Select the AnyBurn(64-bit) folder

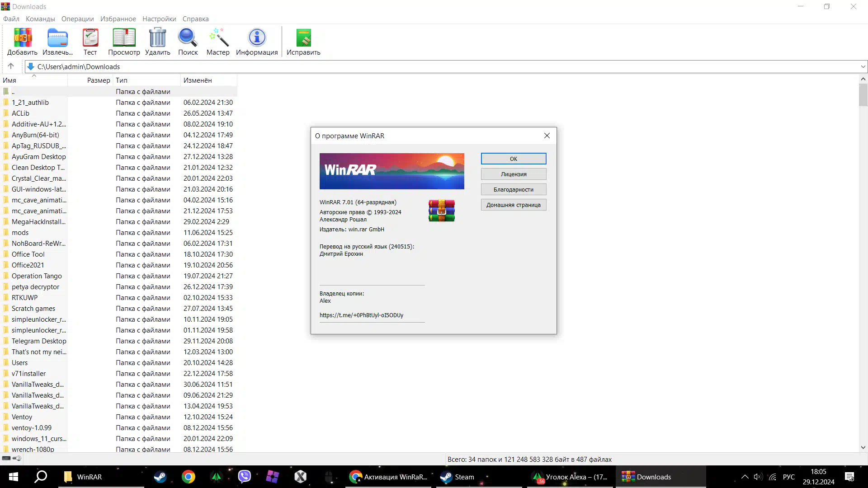pos(118,135)
